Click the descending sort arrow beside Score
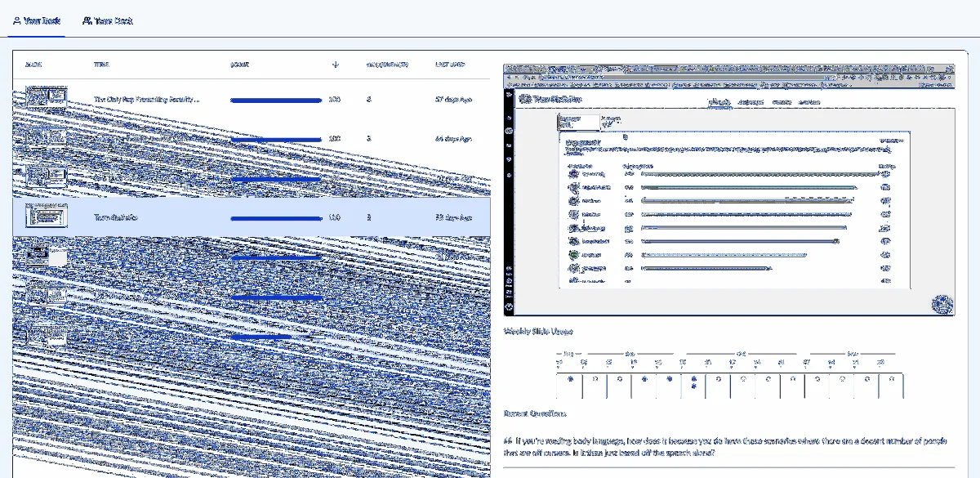This screenshot has width=980, height=478. tap(335, 65)
